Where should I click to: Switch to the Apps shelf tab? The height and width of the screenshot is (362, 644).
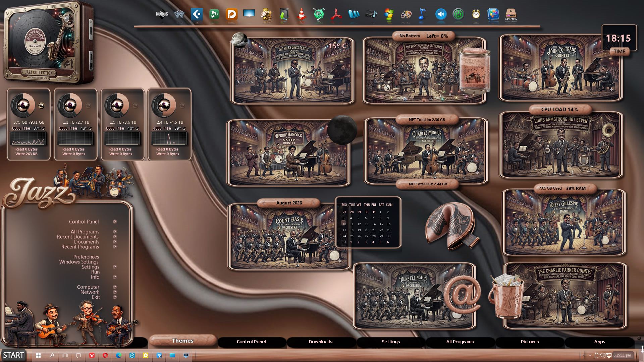tap(599, 342)
